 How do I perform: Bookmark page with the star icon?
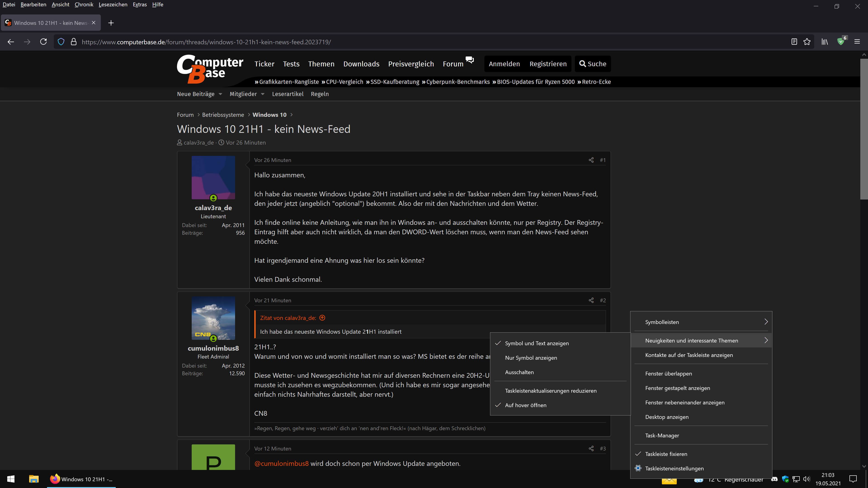click(x=807, y=42)
